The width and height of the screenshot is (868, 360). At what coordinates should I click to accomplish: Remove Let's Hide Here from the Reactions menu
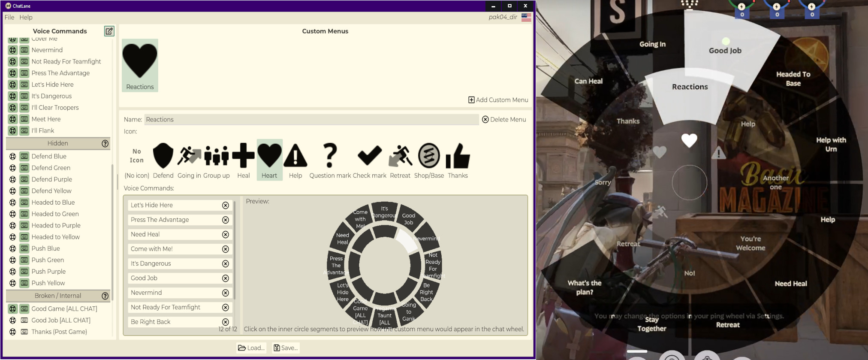point(226,206)
